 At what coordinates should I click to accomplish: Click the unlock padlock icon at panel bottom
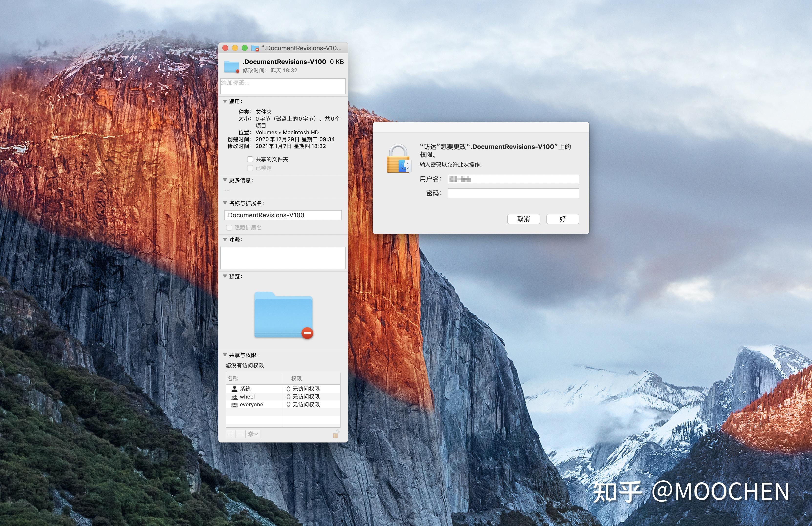(x=336, y=434)
